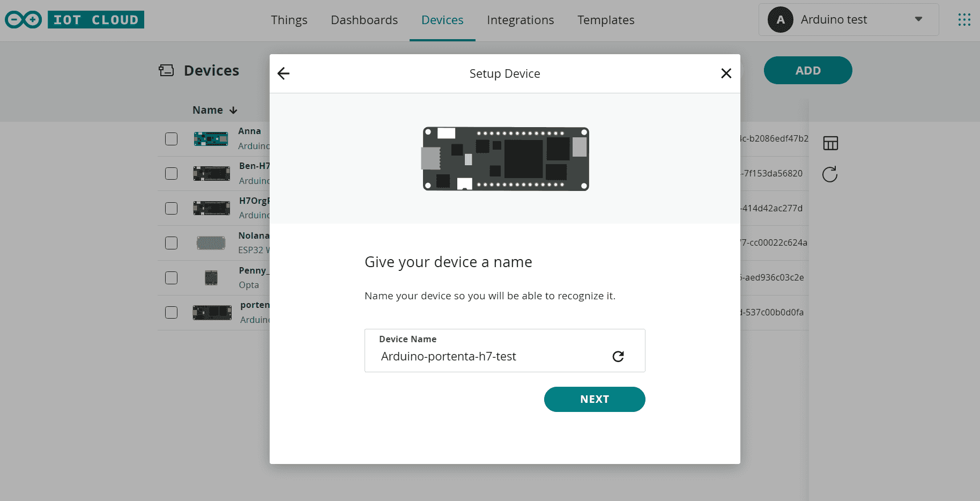Expand the Arduino test account dropdown

click(918, 19)
